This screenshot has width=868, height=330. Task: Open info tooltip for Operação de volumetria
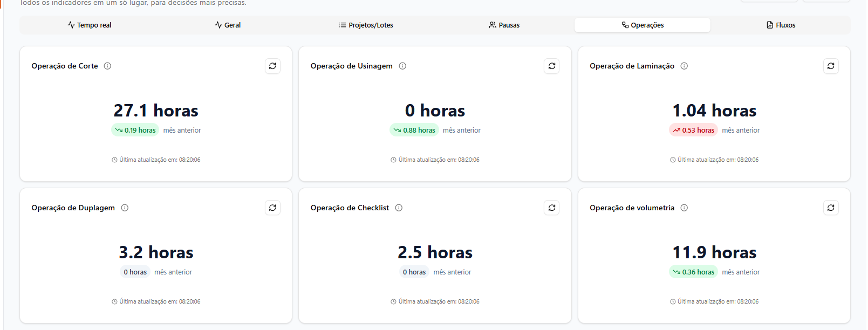pyautogui.click(x=684, y=208)
